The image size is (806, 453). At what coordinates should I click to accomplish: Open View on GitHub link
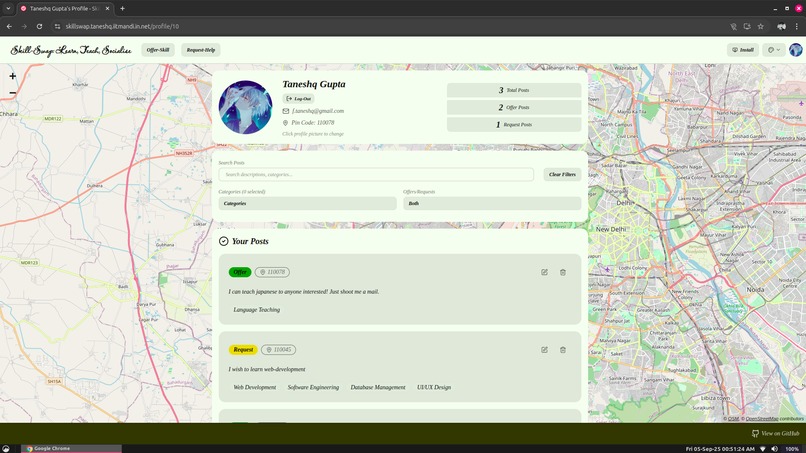[776, 433]
